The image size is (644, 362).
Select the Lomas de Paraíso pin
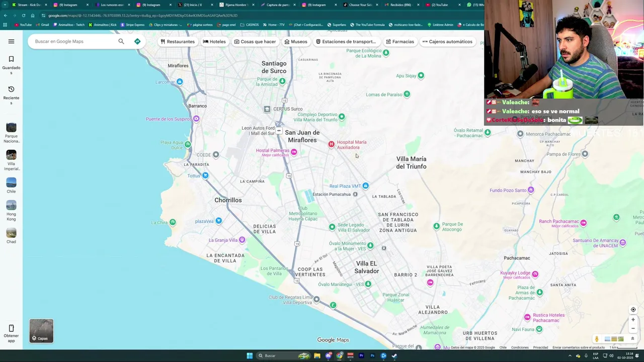pyautogui.click(x=407, y=94)
